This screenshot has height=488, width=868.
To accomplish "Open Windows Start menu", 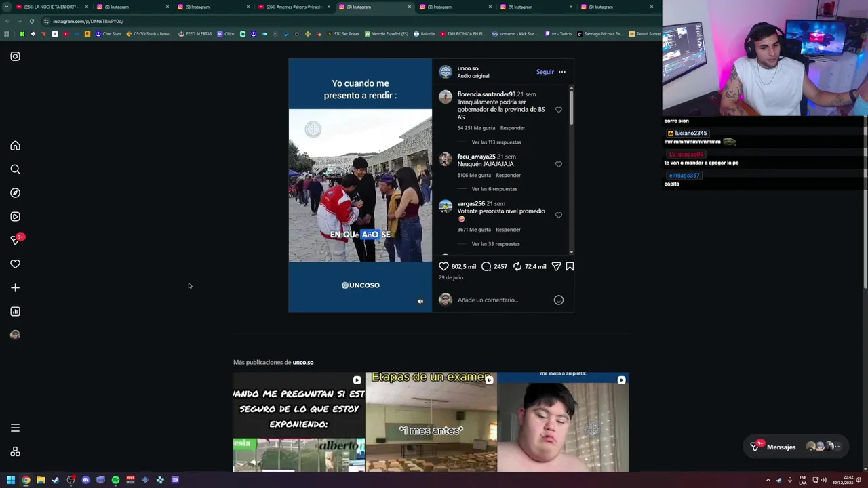I will pos(11,480).
